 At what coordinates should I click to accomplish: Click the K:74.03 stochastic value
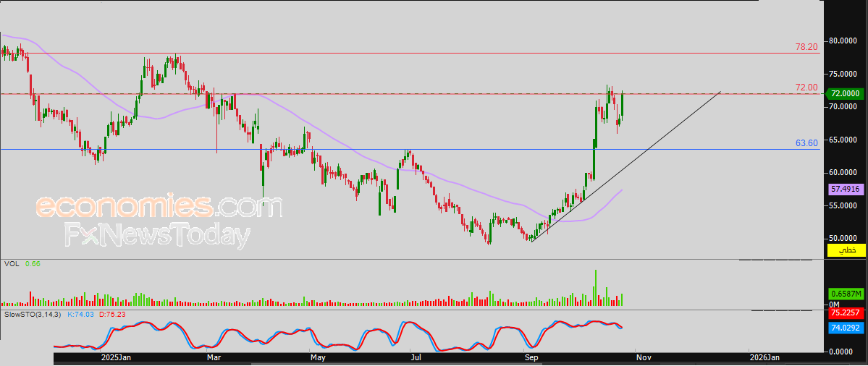[80, 315]
